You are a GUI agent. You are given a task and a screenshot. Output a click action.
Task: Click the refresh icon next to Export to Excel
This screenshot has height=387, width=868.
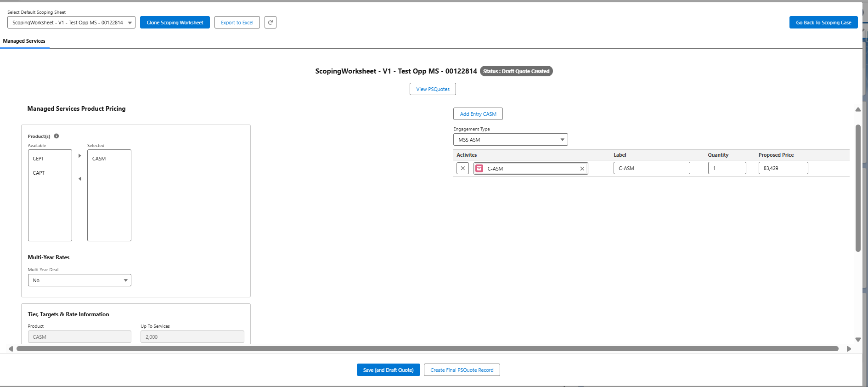271,23
